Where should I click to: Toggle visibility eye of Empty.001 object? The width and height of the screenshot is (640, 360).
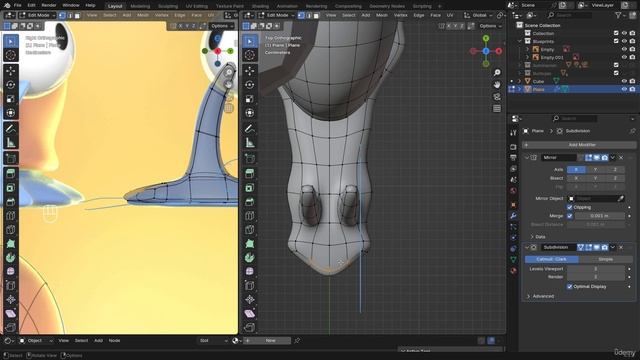624,57
